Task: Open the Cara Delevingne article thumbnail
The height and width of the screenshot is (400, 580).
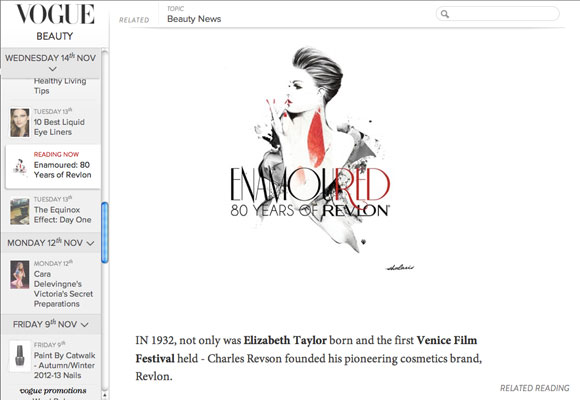Action: coord(20,275)
